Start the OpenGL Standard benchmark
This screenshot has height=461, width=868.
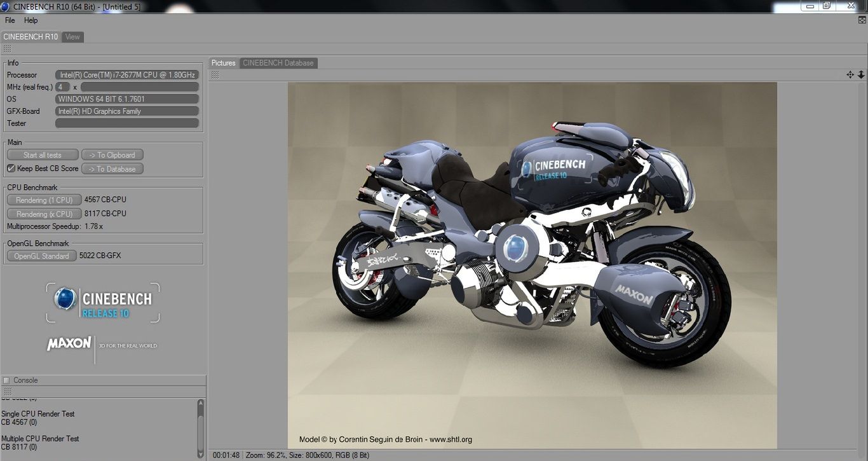click(42, 256)
